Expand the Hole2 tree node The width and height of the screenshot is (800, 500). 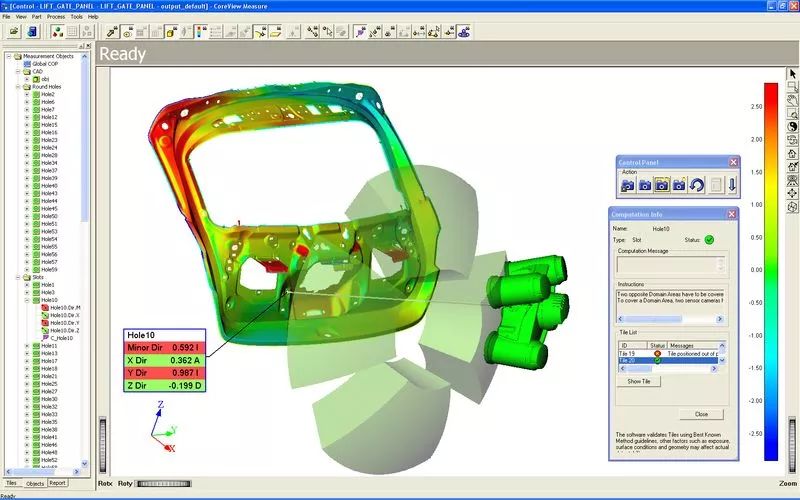pos(27,94)
